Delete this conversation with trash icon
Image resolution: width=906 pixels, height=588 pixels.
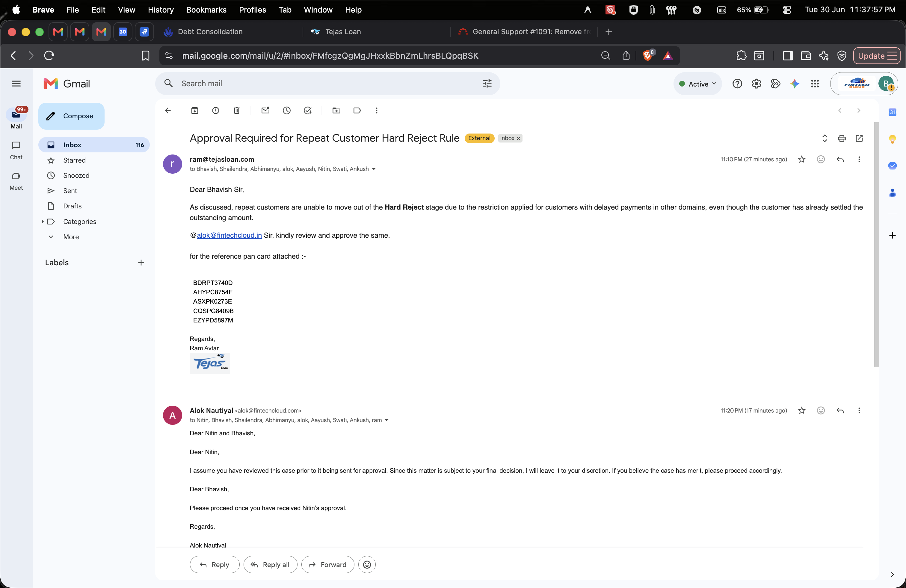tap(236, 110)
